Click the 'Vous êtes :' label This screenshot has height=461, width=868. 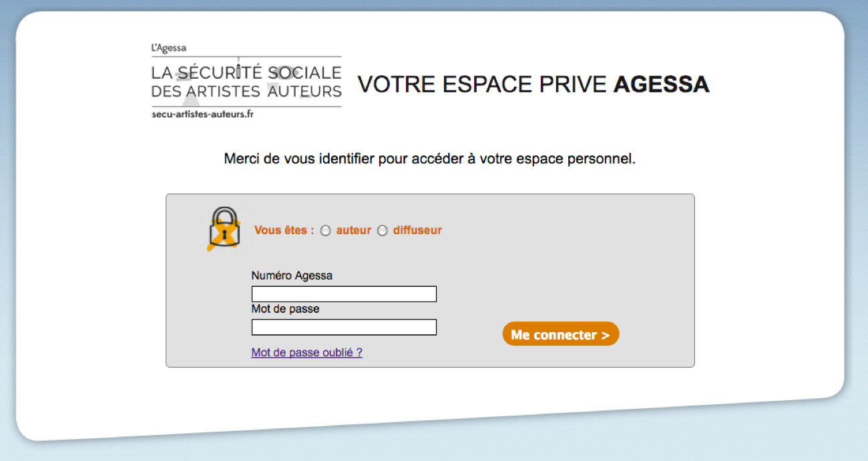[284, 230]
